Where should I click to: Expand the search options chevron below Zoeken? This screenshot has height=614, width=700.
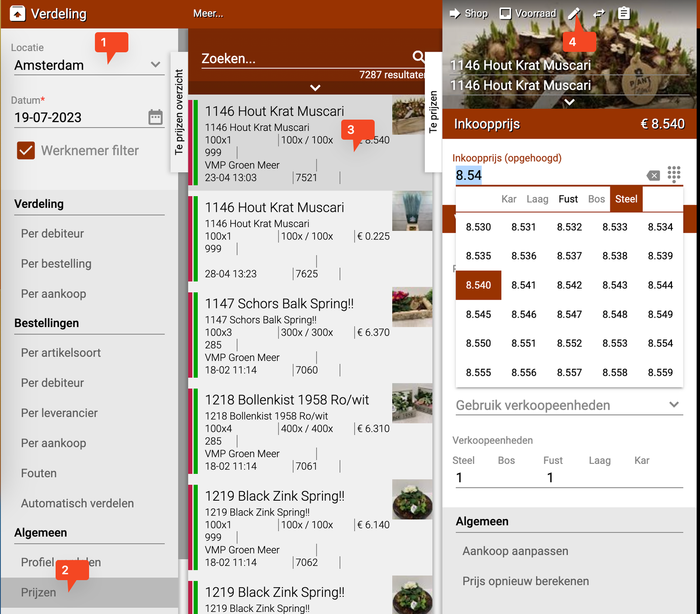pyautogui.click(x=315, y=88)
